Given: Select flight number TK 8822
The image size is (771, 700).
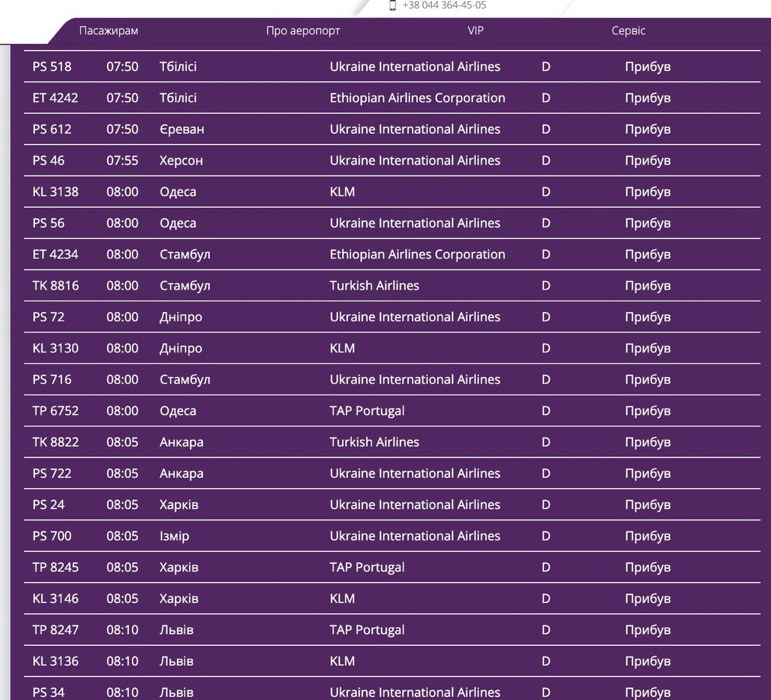Looking at the screenshot, I should [55, 443].
